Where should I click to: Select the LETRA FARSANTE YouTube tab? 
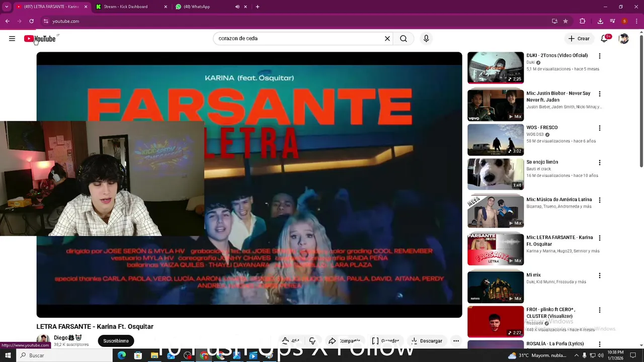coord(52,7)
